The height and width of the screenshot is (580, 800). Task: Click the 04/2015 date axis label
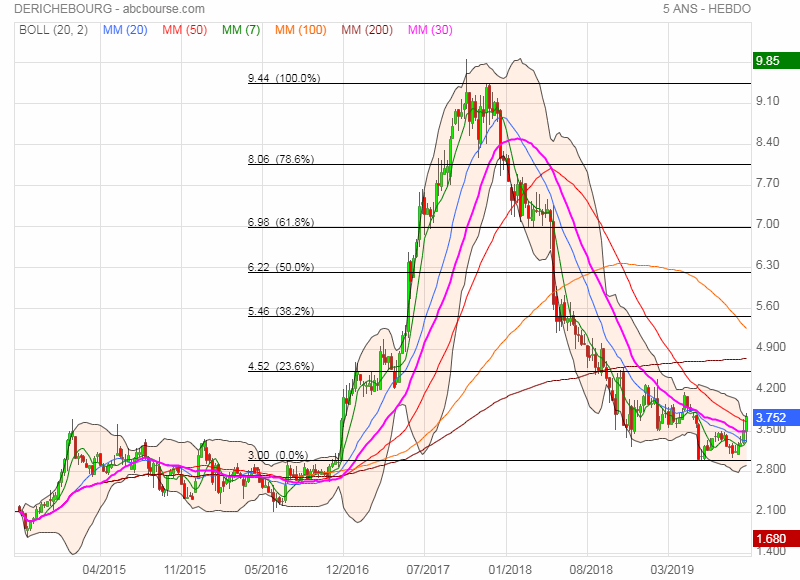tap(104, 569)
